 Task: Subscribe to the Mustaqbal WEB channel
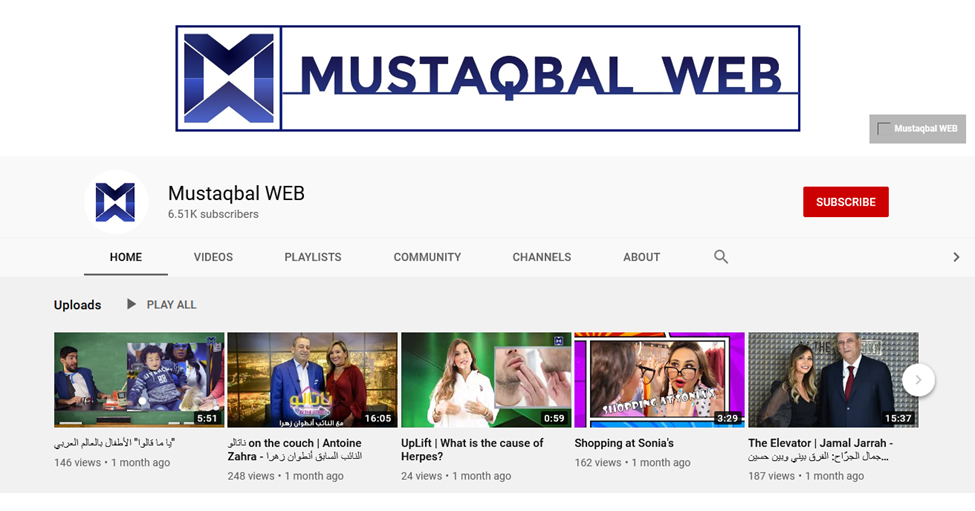(846, 202)
